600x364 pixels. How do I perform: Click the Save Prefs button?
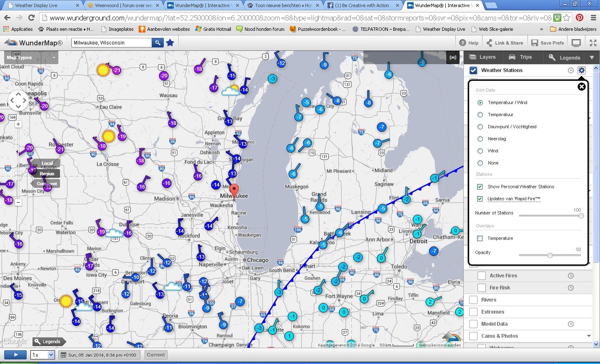click(x=547, y=43)
